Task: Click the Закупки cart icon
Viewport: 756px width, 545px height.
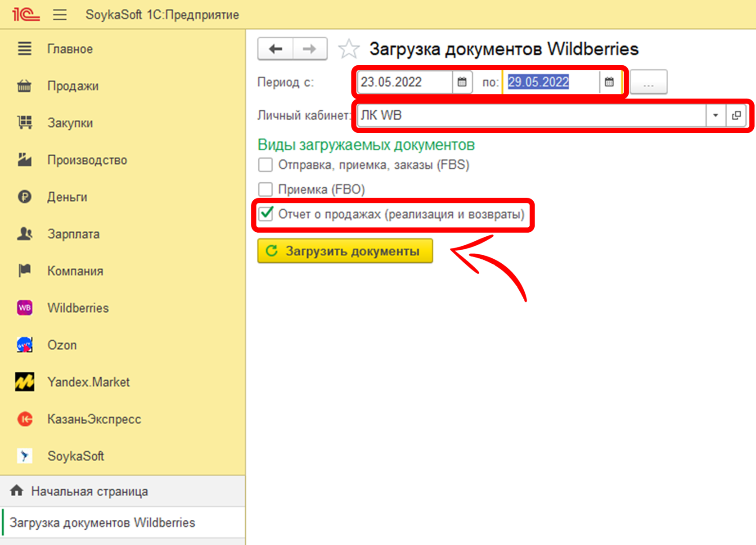Action: [x=25, y=122]
